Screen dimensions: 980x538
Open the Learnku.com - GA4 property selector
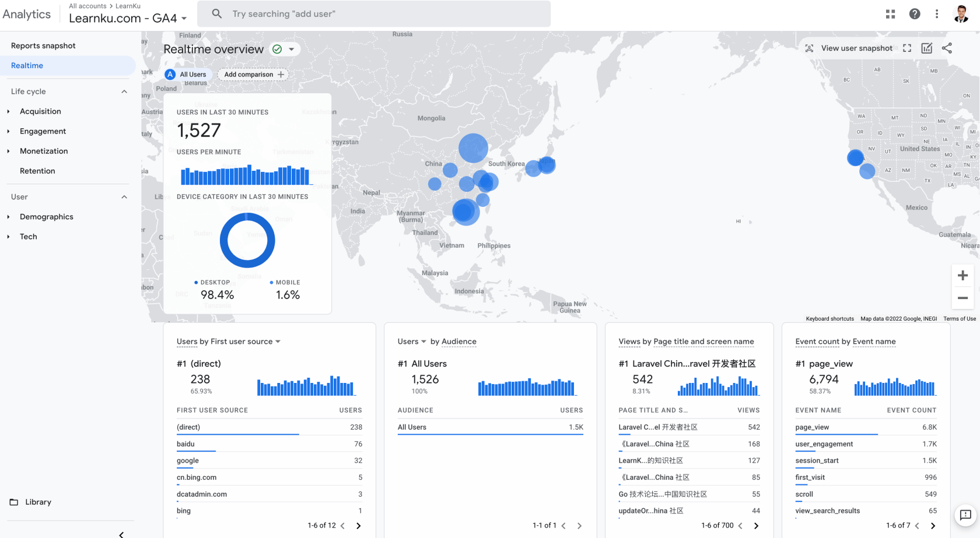[x=128, y=18]
